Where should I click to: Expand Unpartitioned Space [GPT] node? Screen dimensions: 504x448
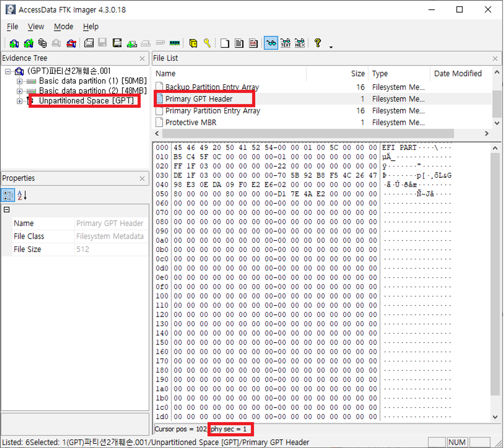click(19, 101)
